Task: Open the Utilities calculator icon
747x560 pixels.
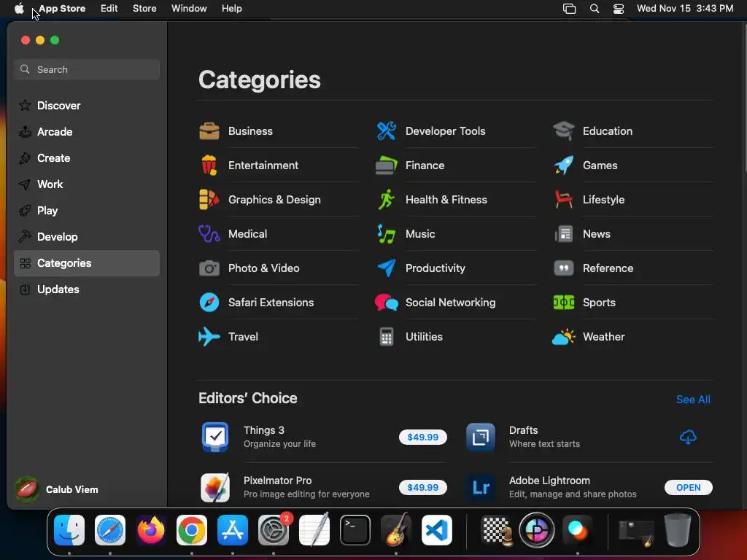Action: pyautogui.click(x=387, y=337)
